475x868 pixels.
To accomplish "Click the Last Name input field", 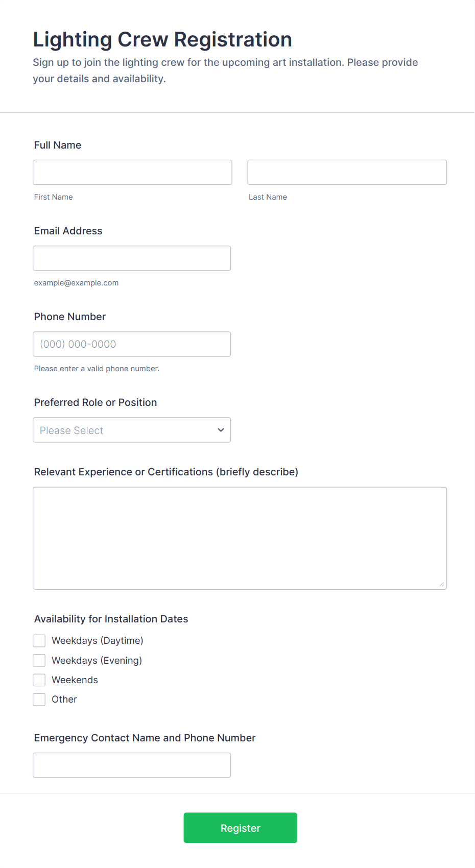I will click(347, 173).
